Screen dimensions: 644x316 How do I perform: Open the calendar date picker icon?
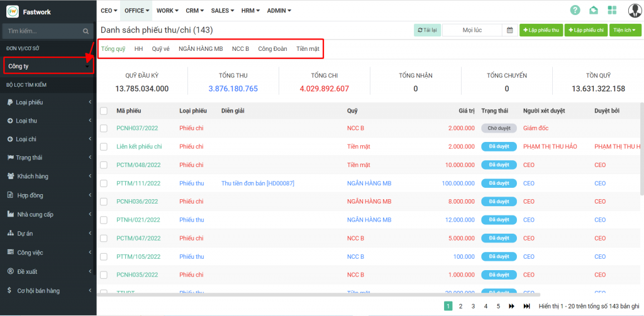(x=510, y=30)
